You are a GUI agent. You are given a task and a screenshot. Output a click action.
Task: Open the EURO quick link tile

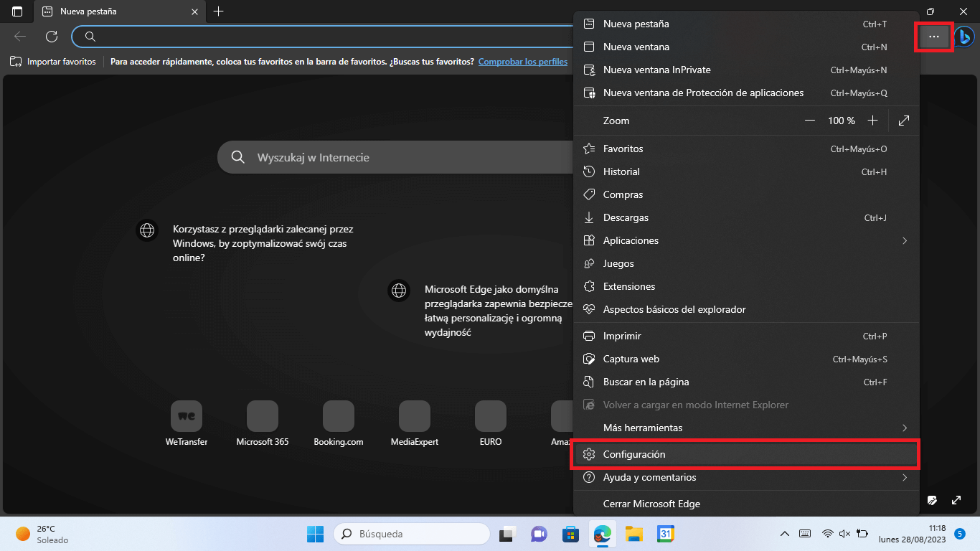pos(491,425)
